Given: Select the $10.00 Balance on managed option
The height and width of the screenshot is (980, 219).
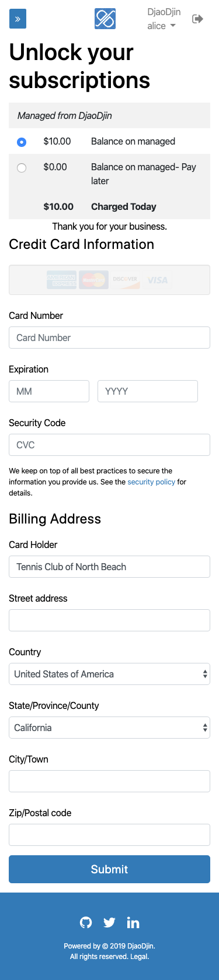Looking at the screenshot, I should pyautogui.click(x=22, y=142).
